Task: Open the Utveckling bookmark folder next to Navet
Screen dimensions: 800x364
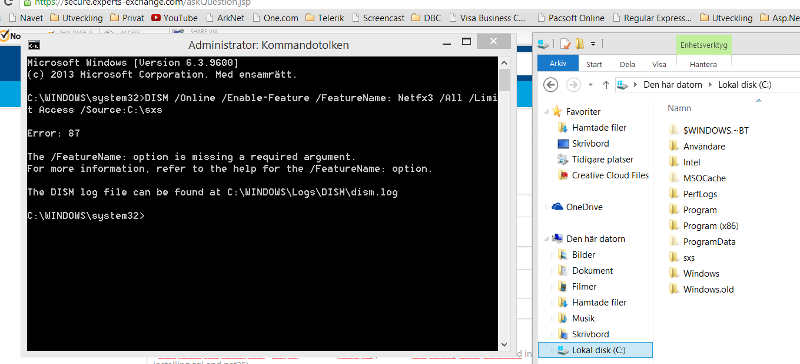Action: (76, 18)
